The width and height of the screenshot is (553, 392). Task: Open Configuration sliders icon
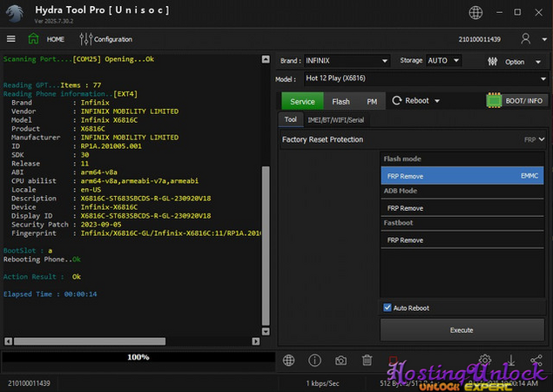85,39
